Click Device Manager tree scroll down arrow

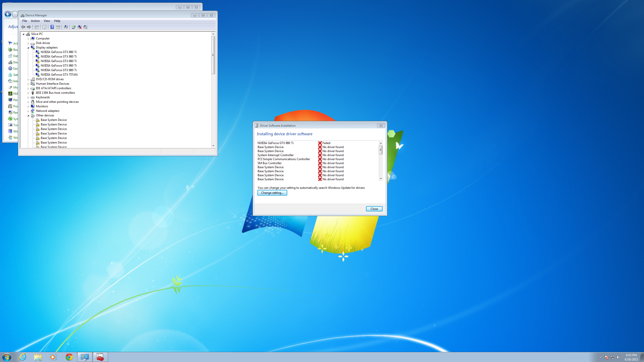point(213,146)
